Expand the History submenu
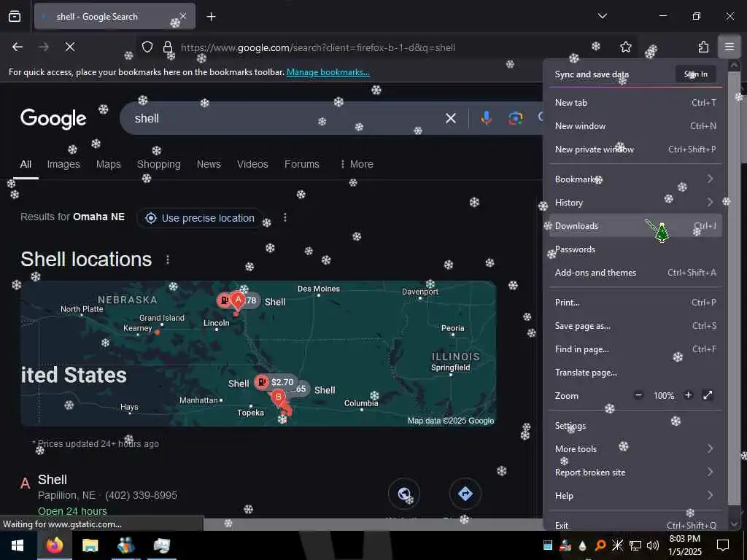The image size is (747, 560). [635, 203]
